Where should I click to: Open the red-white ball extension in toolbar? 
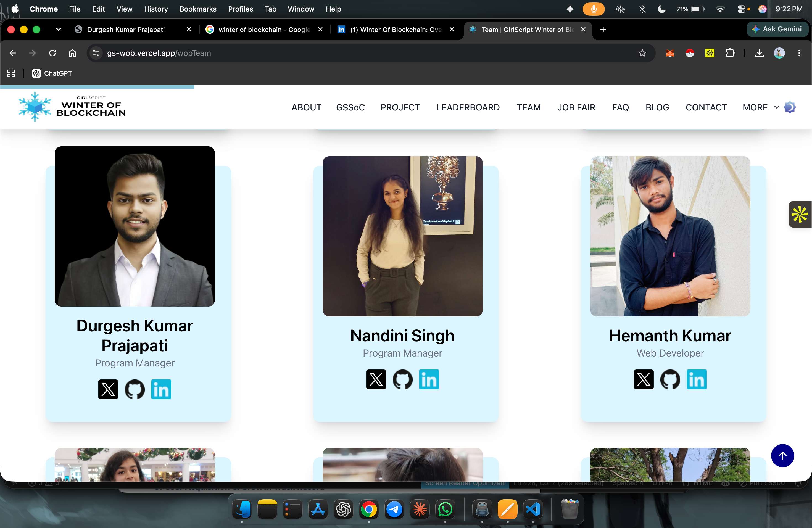(x=690, y=53)
